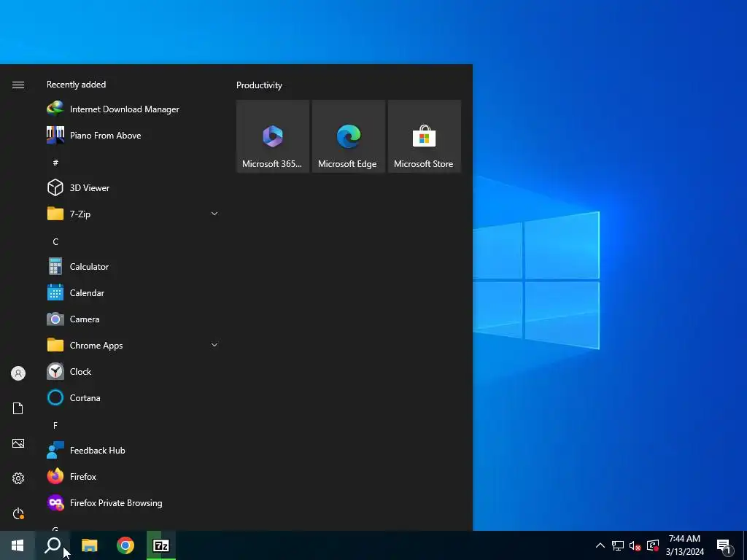
Task: Open network status tray icon
Action: click(x=618, y=545)
